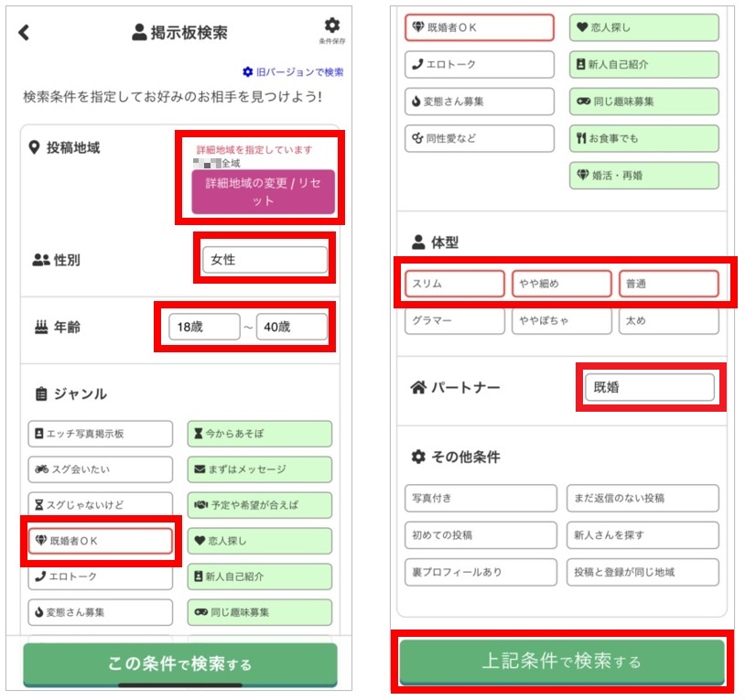Open the gear icon to save conditions
The image size is (745, 700).
click(x=331, y=27)
